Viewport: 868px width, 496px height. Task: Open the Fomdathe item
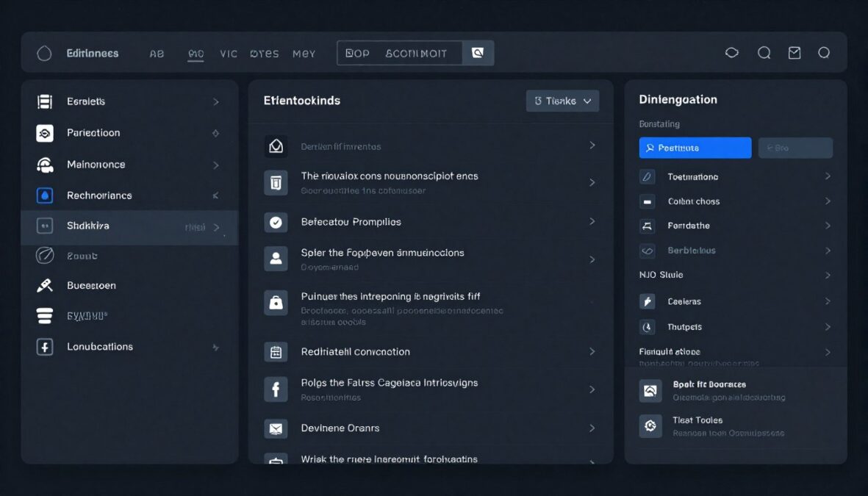pyautogui.click(x=736, y=226)
